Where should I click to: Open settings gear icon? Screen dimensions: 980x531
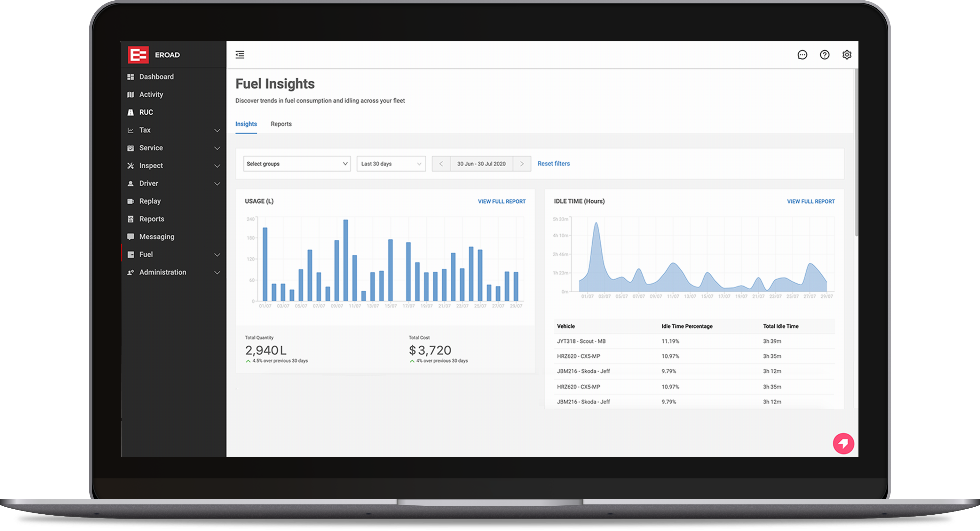pos(847,55)
